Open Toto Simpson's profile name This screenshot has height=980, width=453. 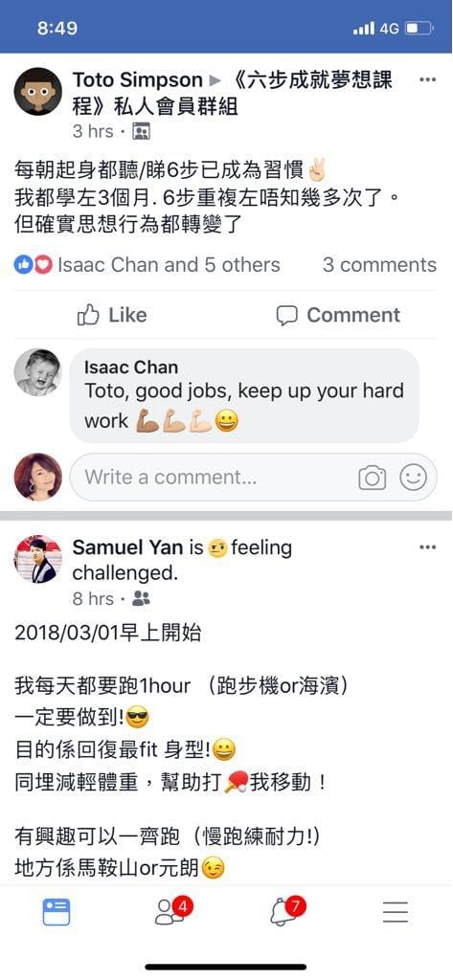pos(138,80)
